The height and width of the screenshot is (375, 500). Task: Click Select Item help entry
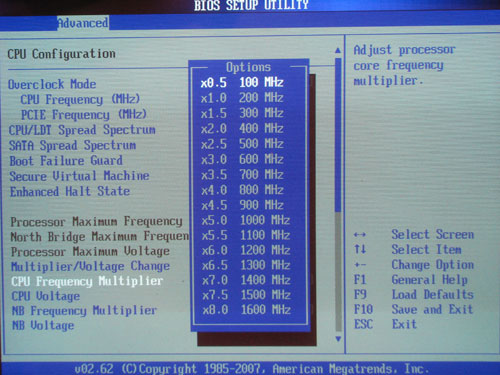tap(408, 249)
